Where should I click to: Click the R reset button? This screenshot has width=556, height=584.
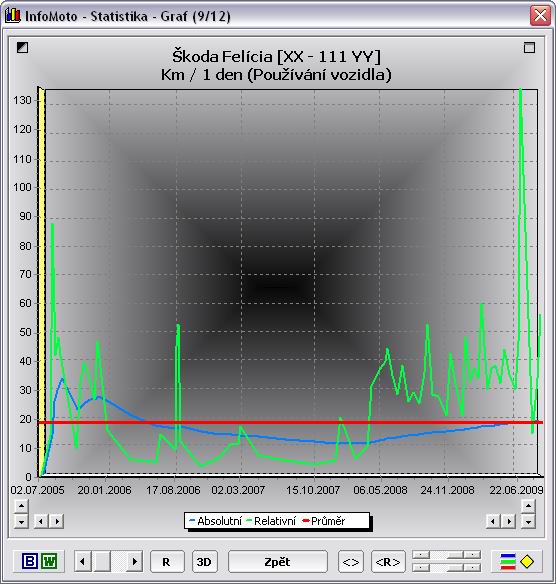coord(166,561)
